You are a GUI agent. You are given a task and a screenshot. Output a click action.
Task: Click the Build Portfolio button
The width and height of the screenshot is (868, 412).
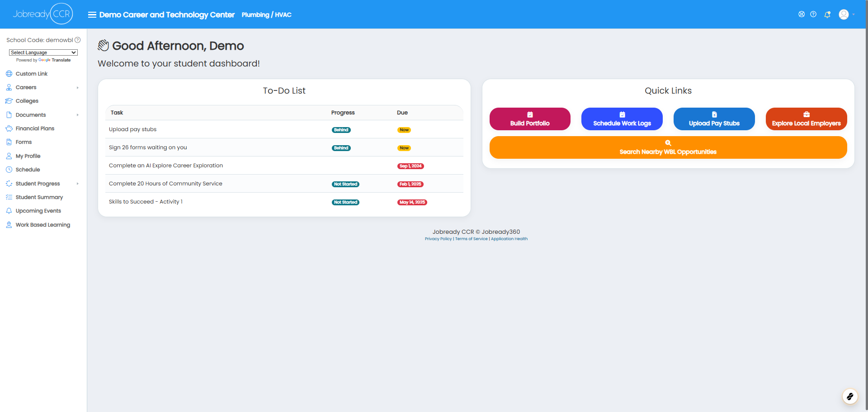click(x=530, y=119)
